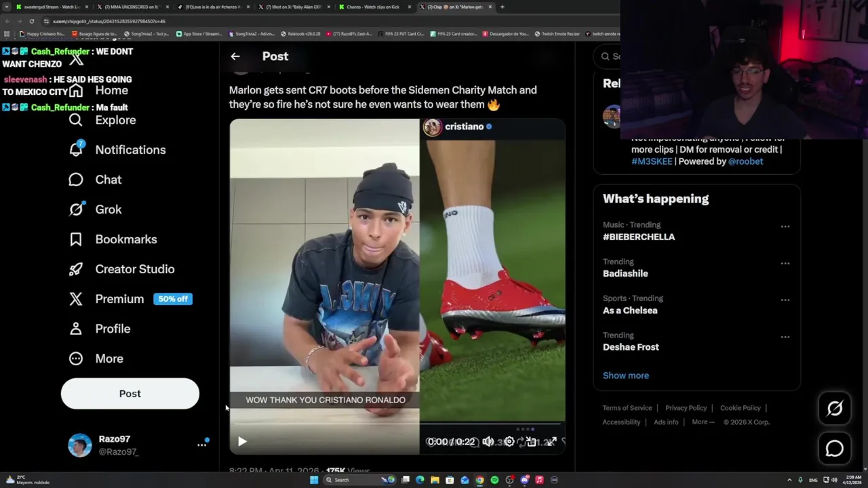868x488 pixels.
Task: Reload the page in the browser
Action: (31, 21)
